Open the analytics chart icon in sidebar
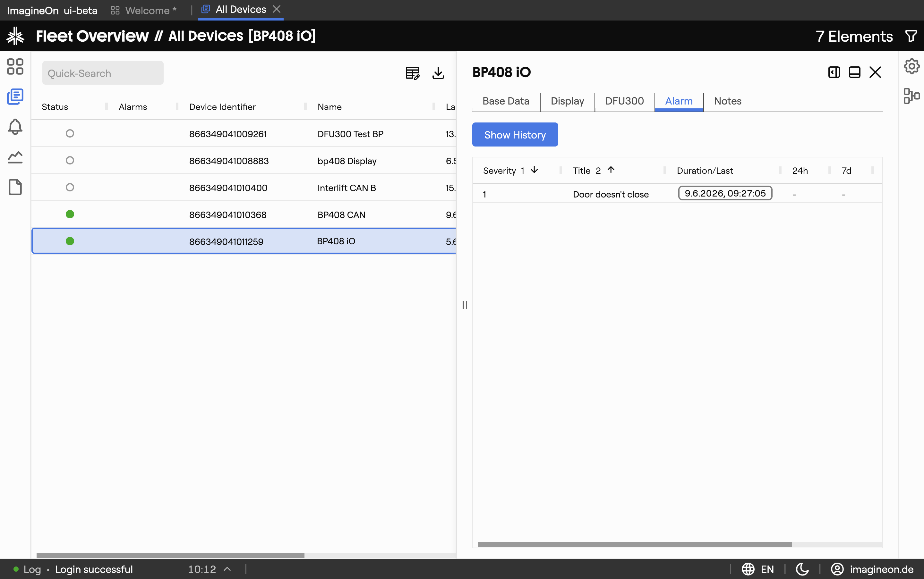This screenshot has height=579, width=924. (15, 157)
